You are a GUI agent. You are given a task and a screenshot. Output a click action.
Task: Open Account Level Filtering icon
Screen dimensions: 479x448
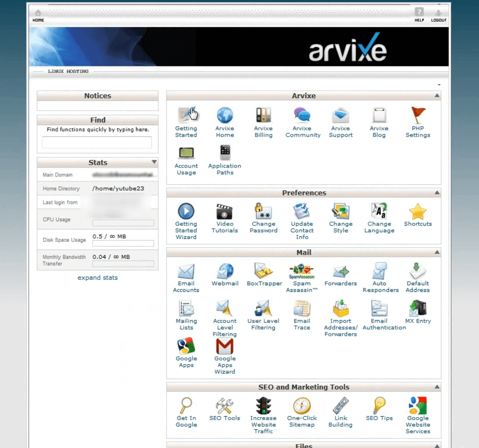point(225,308)
